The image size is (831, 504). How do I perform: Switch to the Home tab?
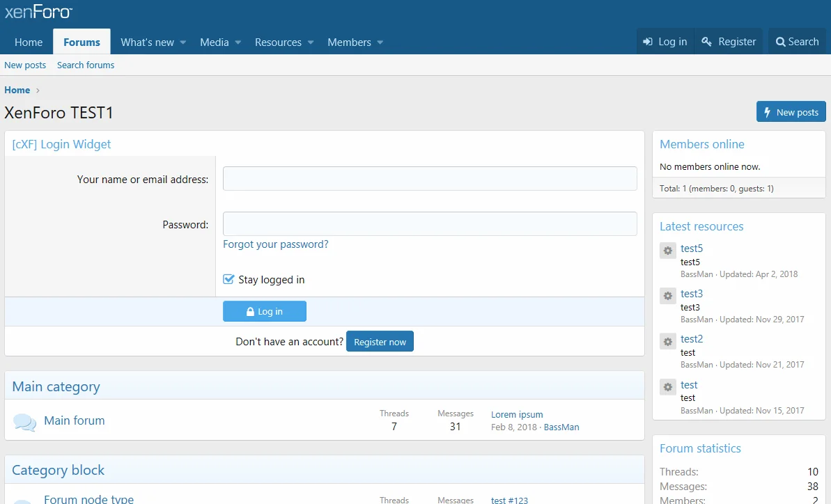pos(29,42)
